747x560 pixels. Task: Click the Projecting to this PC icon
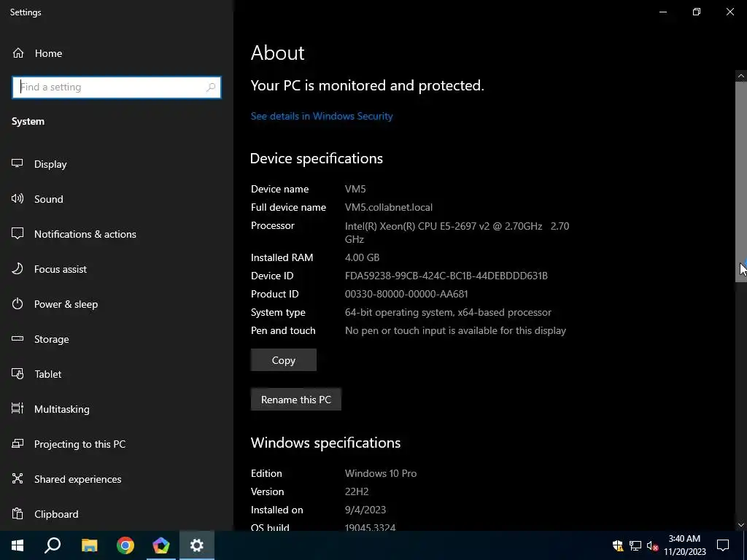[18, 443]
